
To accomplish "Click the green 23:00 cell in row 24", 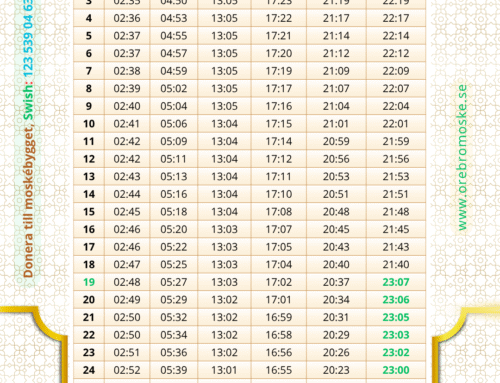I will click(396, 370).
